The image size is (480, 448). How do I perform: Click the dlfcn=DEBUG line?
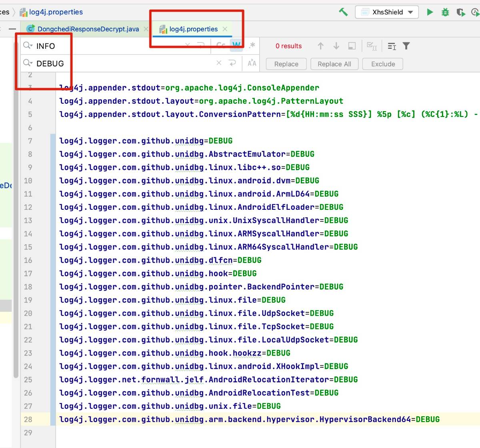pyautogui.click(x=160, y=260)
